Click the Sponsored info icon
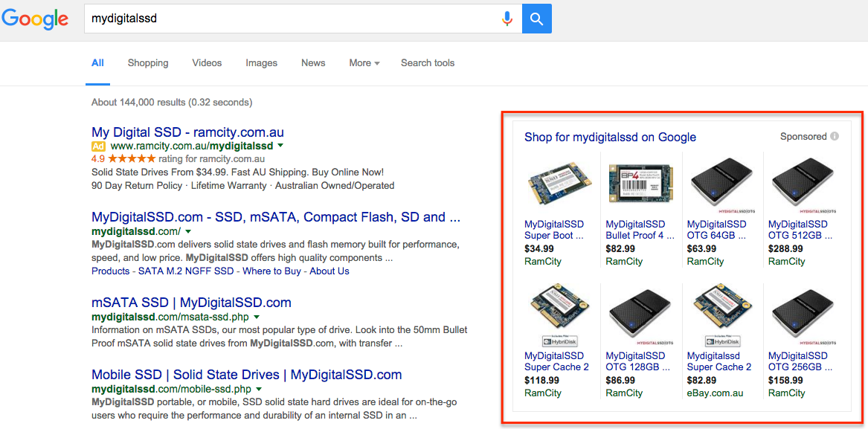868x429 pixels. 835,136
